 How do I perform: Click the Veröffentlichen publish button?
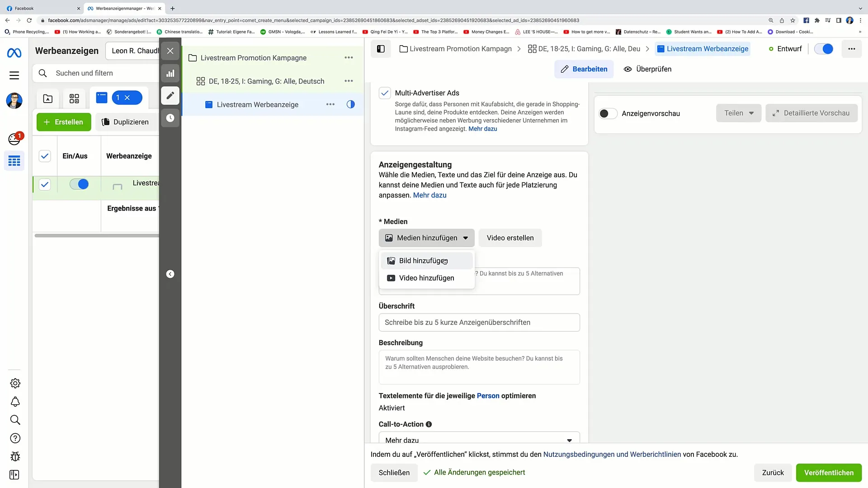(x=829, y=472)
